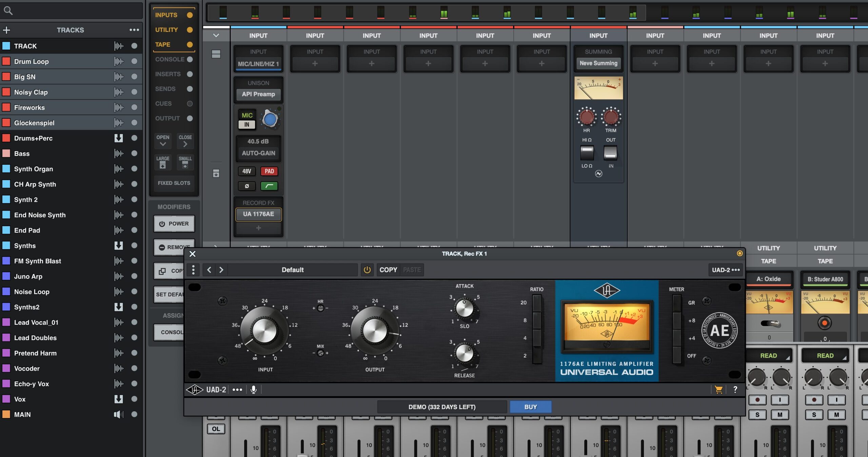Open plugin help question mark

tap(735, 390)
